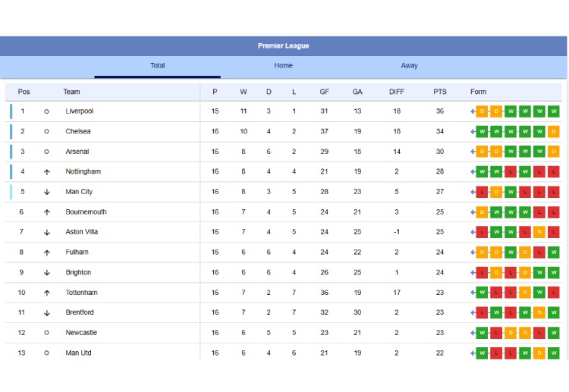The width and height of the screenshot is (569, 392).
Task: Sort table by PTS column header
Action: pyautogui.click(x=440, y=92)
